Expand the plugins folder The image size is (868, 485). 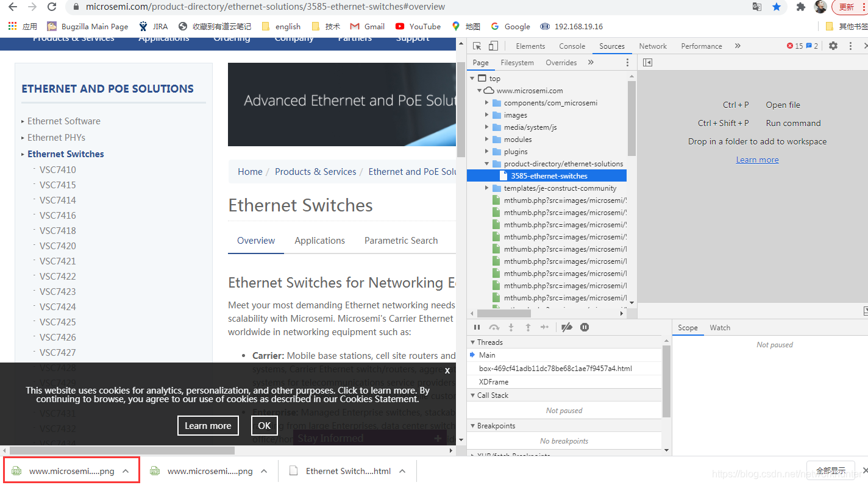tap(487, 152)
